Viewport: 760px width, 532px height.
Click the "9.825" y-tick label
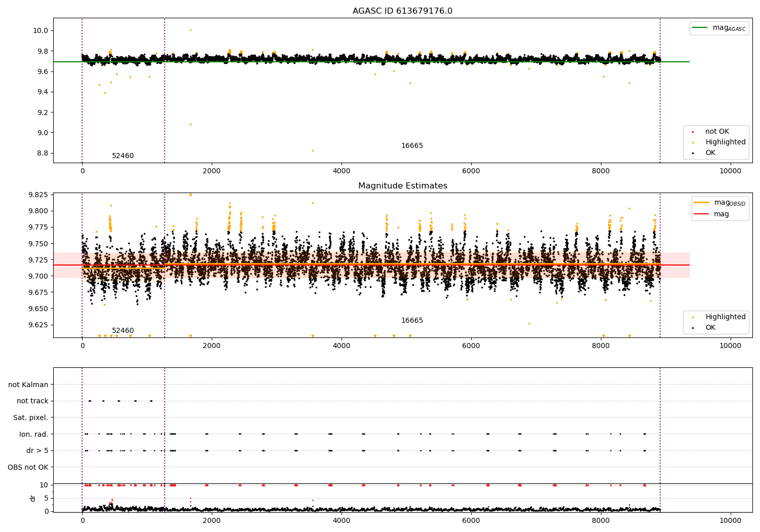pos(39,195)
